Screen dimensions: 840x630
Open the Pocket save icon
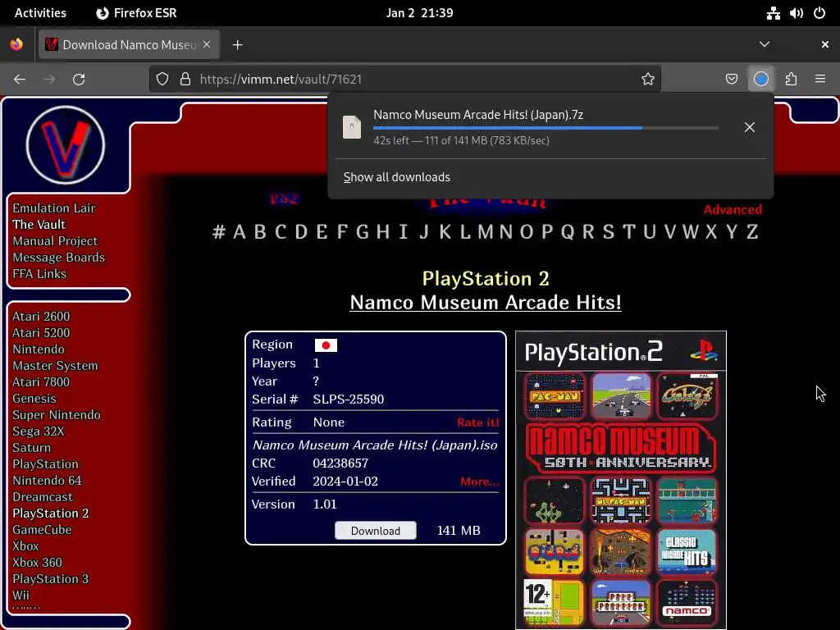(731, 80)
